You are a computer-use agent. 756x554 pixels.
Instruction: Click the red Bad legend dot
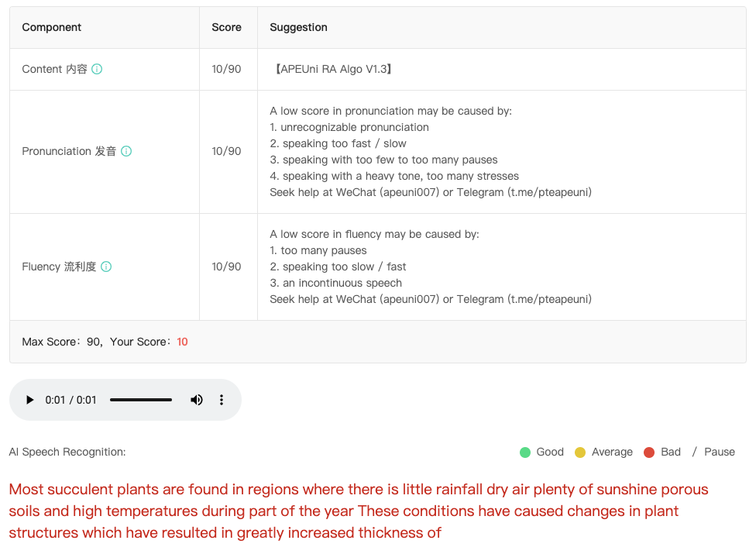pos(649,452)
